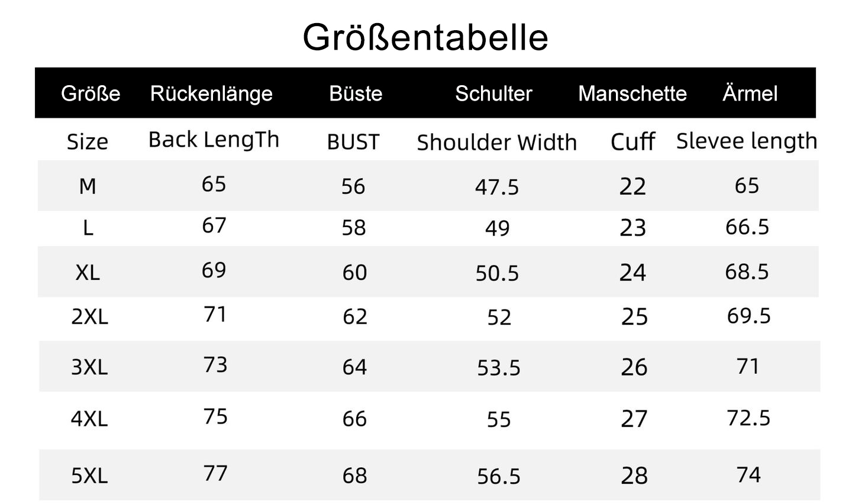852x504 pixels.
Task: Select the back length value 77
Action: click(x=215, y=473)
